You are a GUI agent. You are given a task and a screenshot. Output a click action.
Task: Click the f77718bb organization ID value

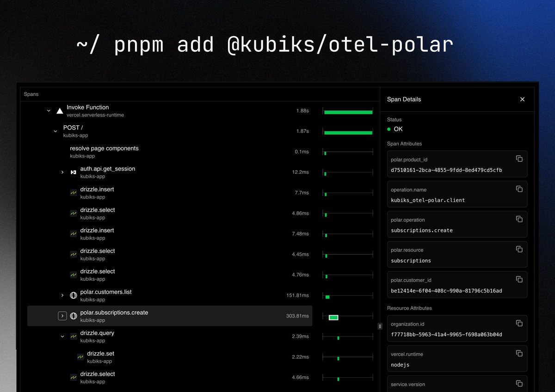(446, 335)
